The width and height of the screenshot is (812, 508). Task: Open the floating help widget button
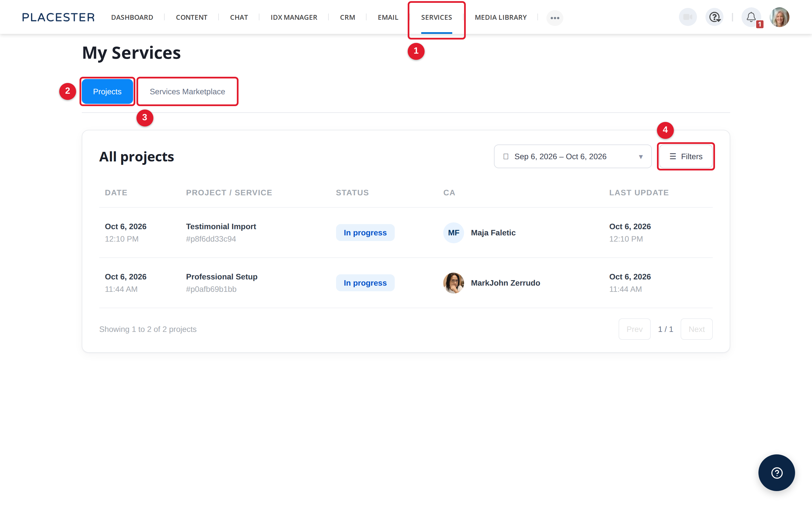point(776,473)
